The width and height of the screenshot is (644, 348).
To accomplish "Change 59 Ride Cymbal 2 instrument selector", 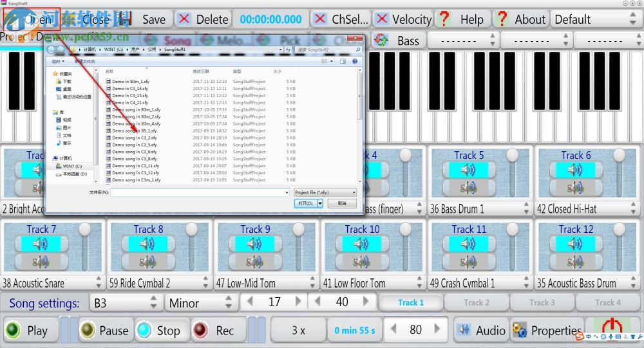I will (159, 283).
